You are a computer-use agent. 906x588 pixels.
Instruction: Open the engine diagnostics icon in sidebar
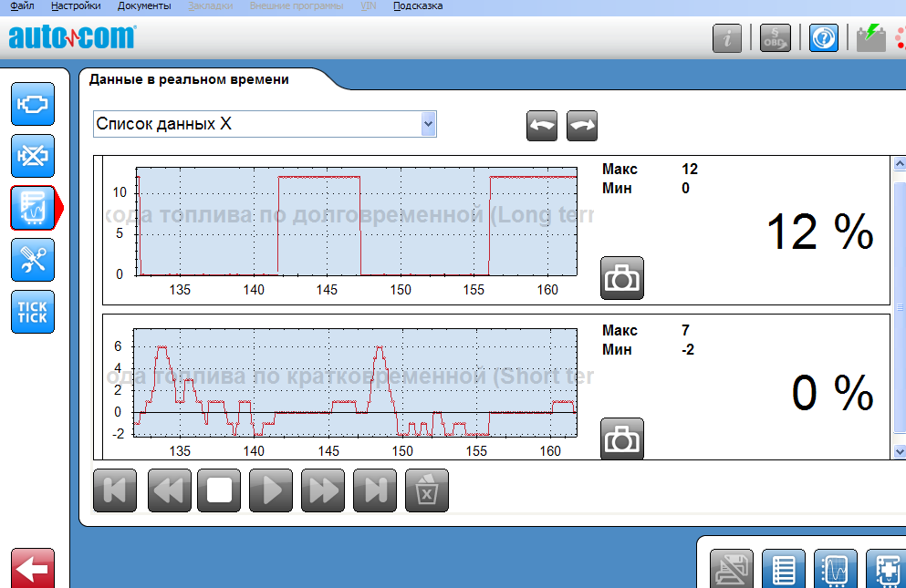click(x=33, y=104)
